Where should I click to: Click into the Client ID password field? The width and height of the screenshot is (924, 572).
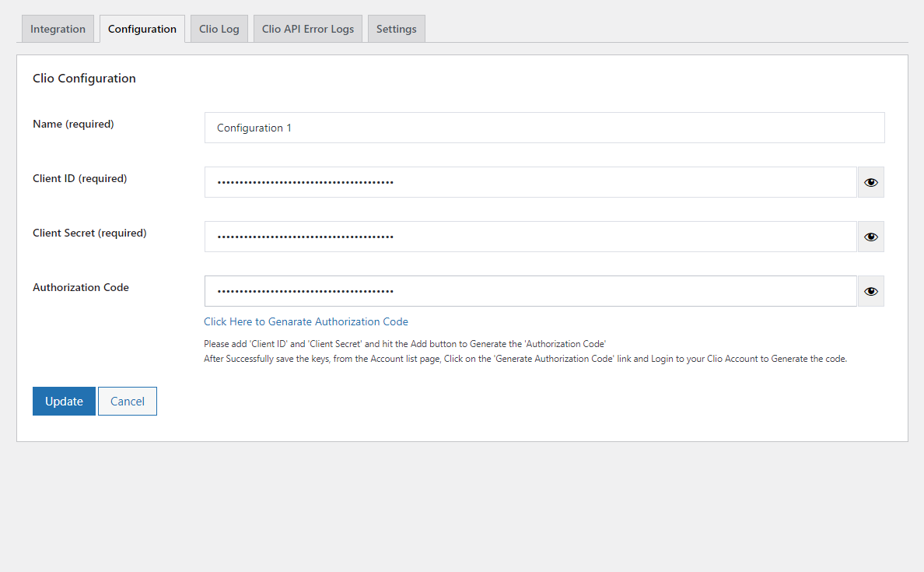pos(530,182)
